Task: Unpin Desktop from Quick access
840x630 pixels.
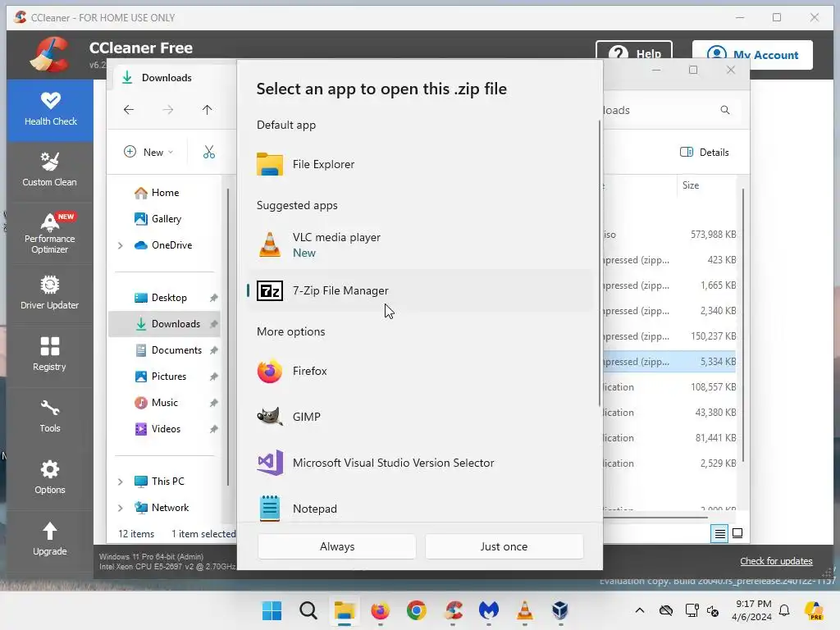Action: point(214,298)
